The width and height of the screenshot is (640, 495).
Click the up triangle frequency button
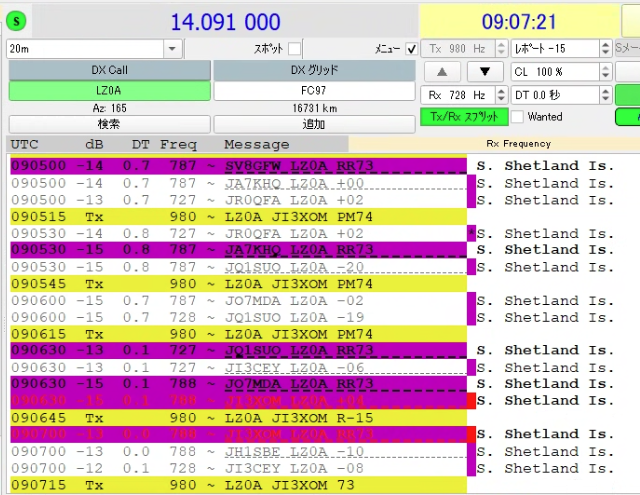442,72
